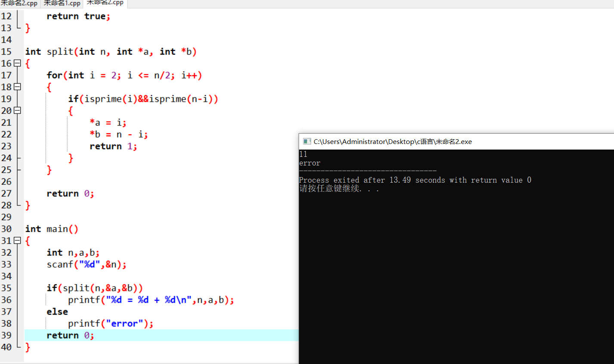Click the printf("%d = %d + %d\n") line
The height and width of the screenshot is (364, 614).
point(151,300)
